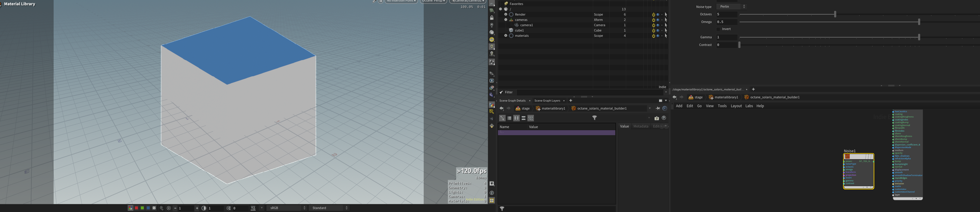Click the contrast half-circle icon

tap(204, 208)
